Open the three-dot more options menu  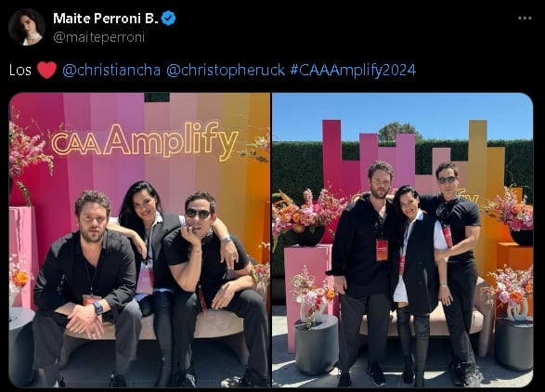(x=525, y=18)
